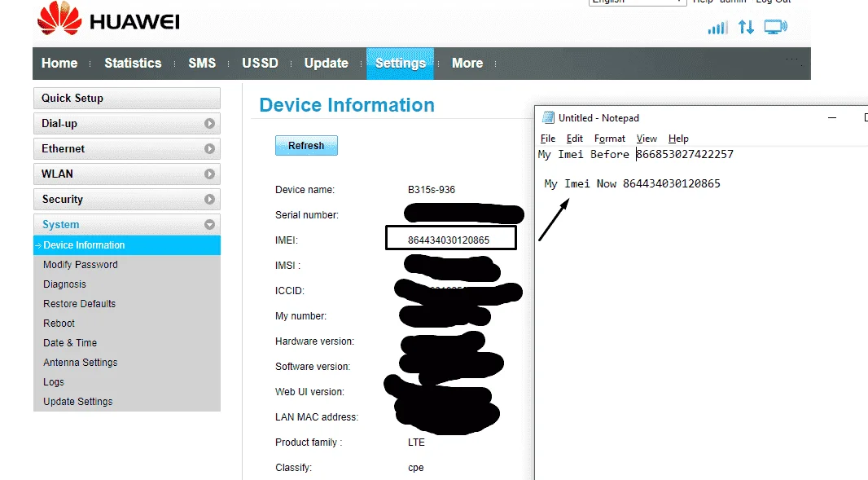Screen dimensions: 868x480
Task: Open Notepad View menu
Action: pyautogui.click(x=646, y=139)
